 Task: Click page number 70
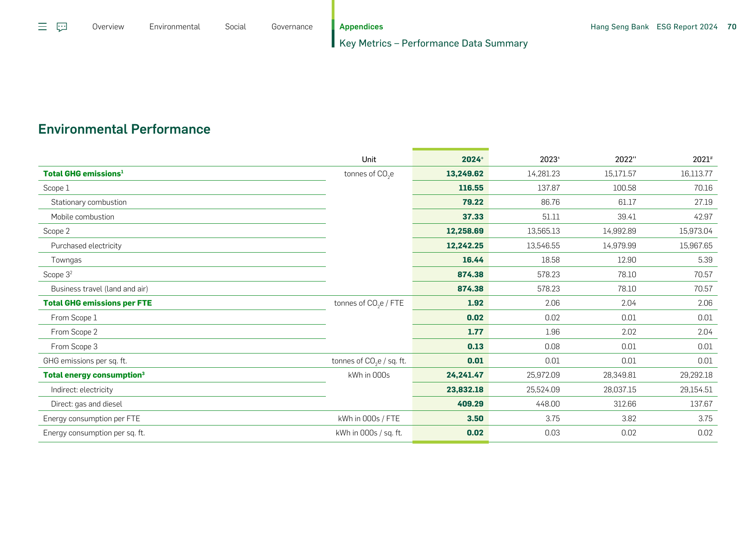pyautogui.click(x=732, y=27)
